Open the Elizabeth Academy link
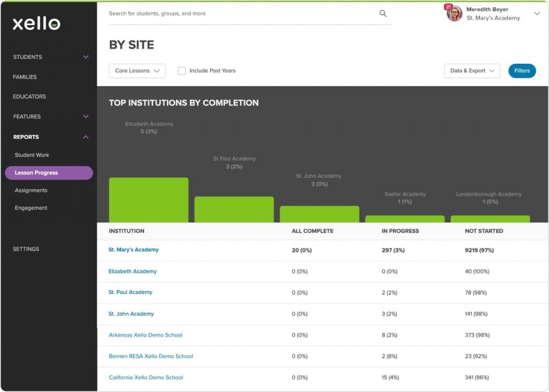Viewport: 549px width, 392px height. (x=132, y=272)
